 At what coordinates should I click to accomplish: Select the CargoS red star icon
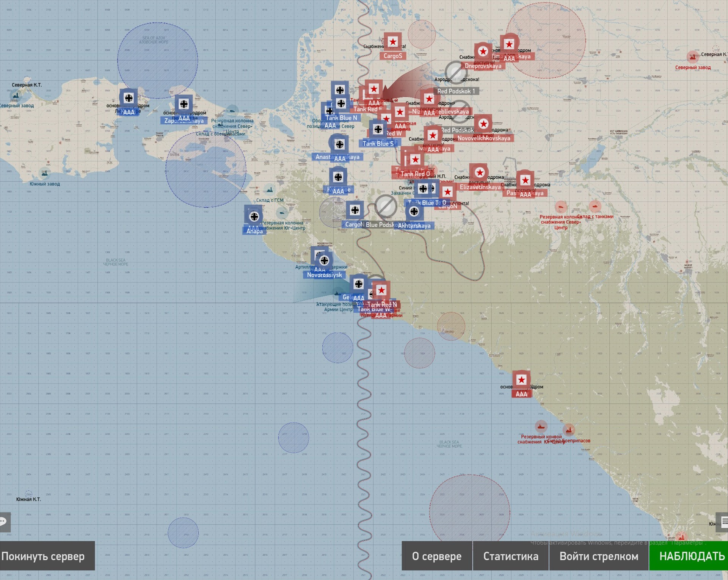point(393,42)
